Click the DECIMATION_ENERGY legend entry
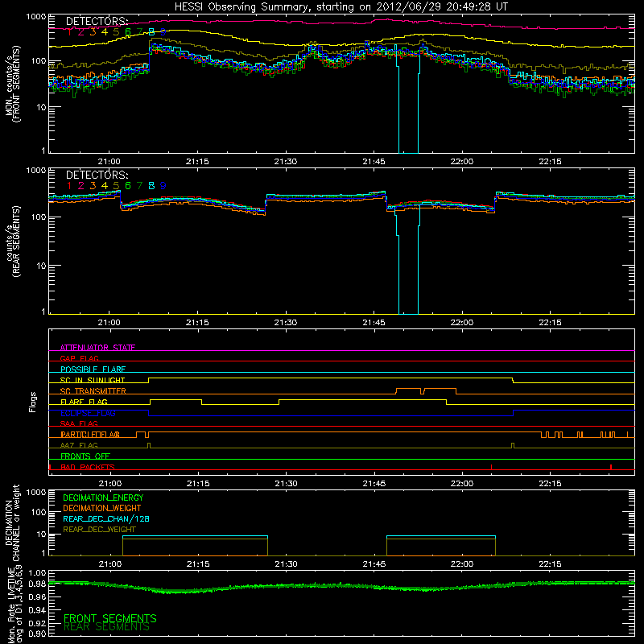The image size is (644, 644). 103,497
